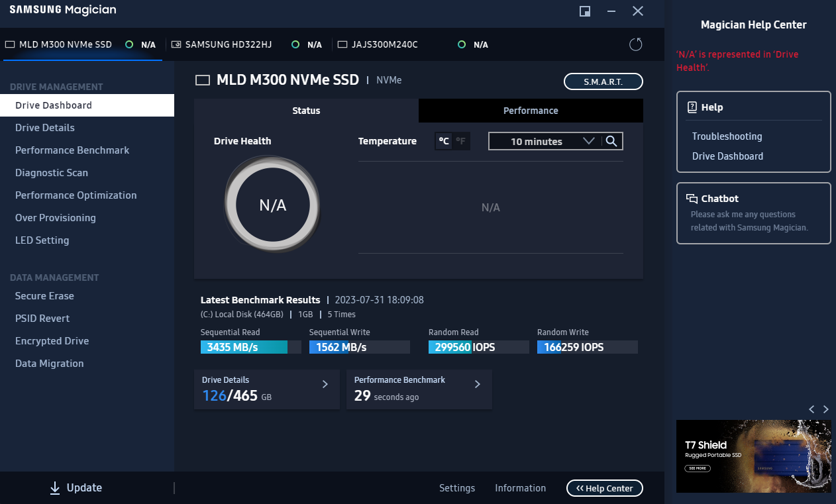This screenshot has width=836, height=504.
Task: Open Secure Erase in sidebar
Action: tap(87, 296)
